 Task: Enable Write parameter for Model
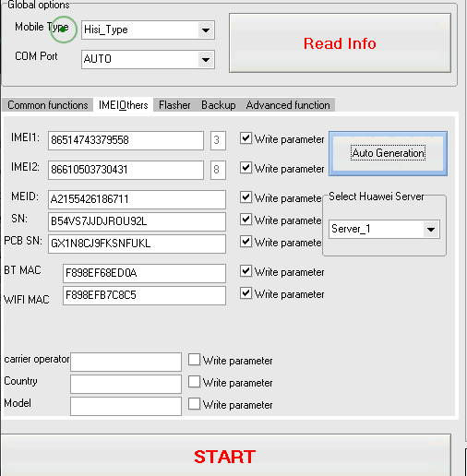click(194, 404)
